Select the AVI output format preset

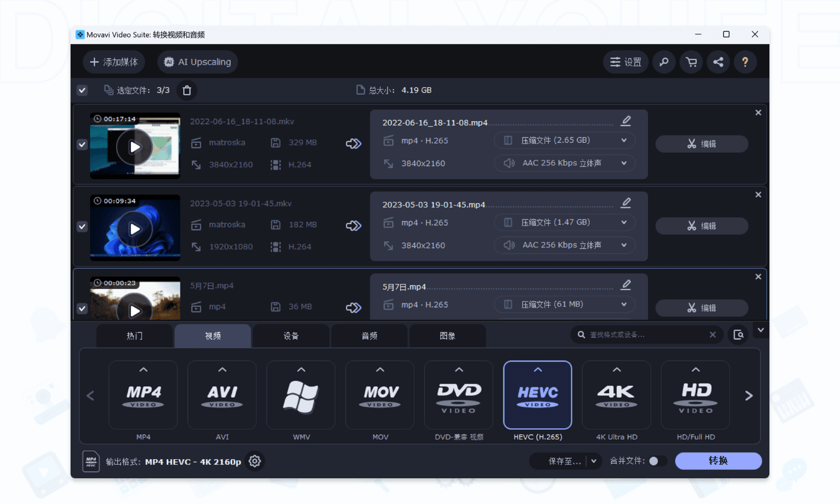222,395
